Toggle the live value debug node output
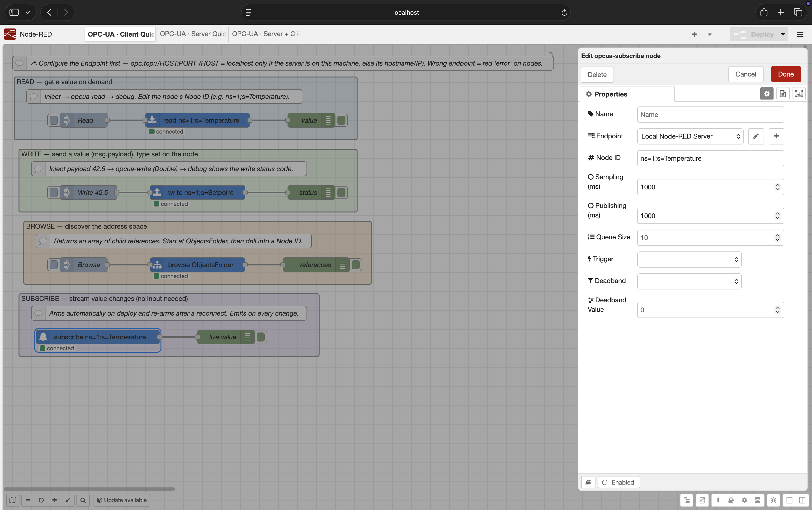This screenshot has height=510, width=812. (x=260, y=337)
